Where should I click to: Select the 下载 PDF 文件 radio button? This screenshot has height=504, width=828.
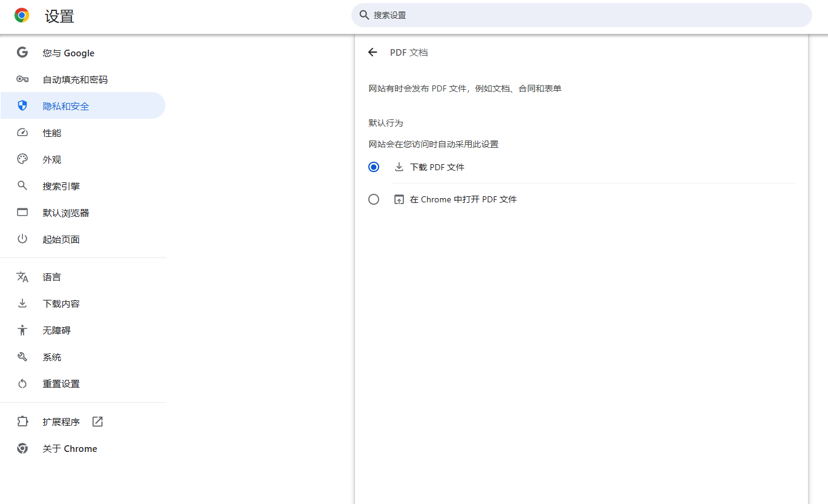pos(374,167)
